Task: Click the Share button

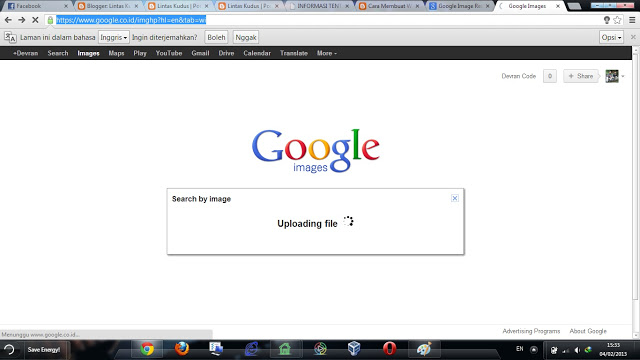Action: point(580,76)
